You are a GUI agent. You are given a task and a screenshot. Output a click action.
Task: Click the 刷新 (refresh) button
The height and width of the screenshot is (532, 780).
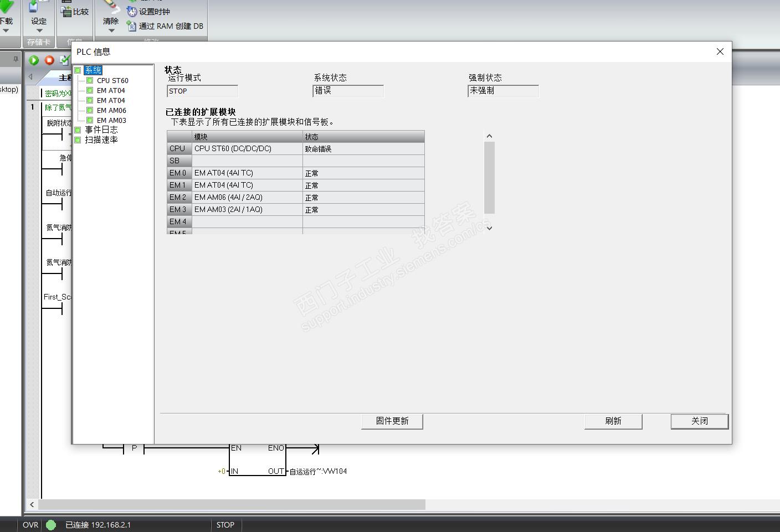[x=613, y=421]
